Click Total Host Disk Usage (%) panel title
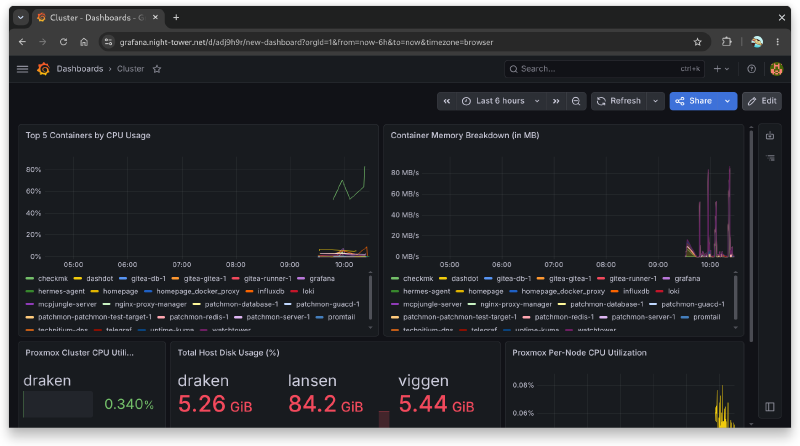 point(228,353)
